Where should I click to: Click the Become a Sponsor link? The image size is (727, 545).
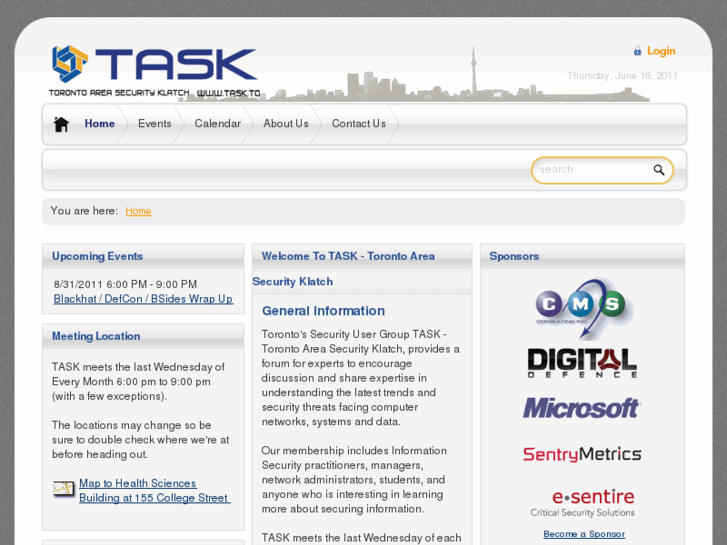point(584,534)
